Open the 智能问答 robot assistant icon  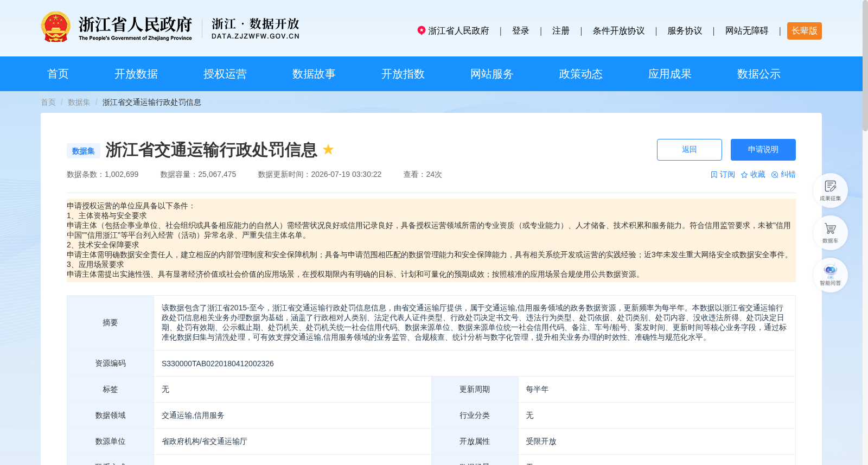pos(830,275)
